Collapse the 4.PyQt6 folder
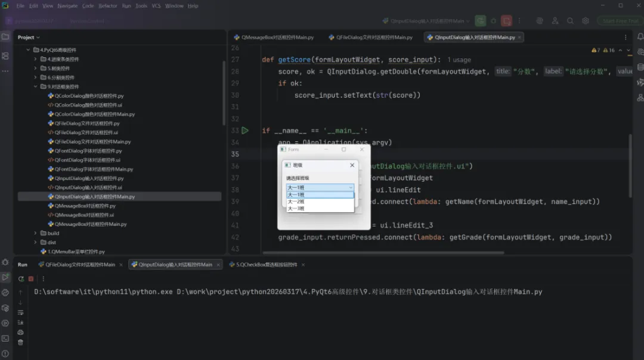 click(x=28, y=50)
